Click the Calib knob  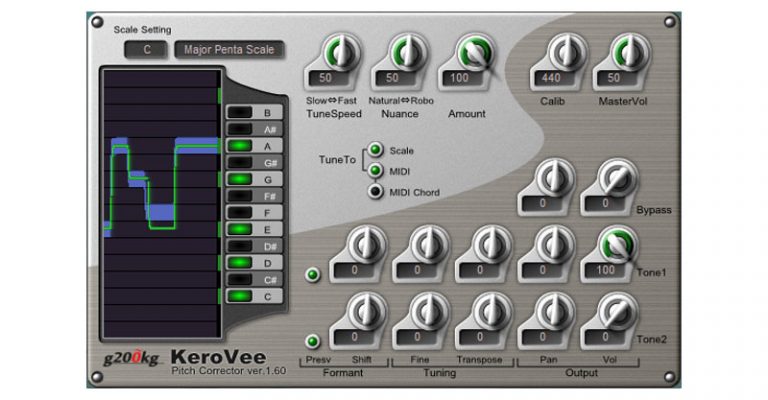point(567,52)
